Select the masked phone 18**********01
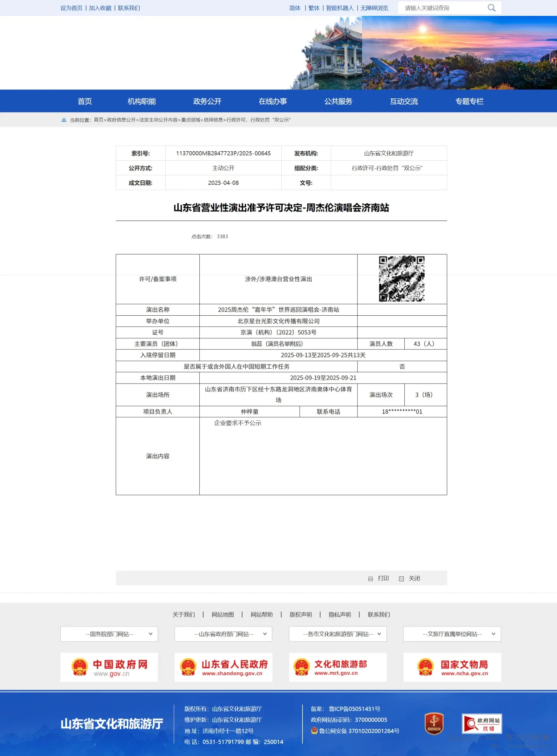Screen dimensions: 557x756 pyautogui.click(x=402, y=411)
